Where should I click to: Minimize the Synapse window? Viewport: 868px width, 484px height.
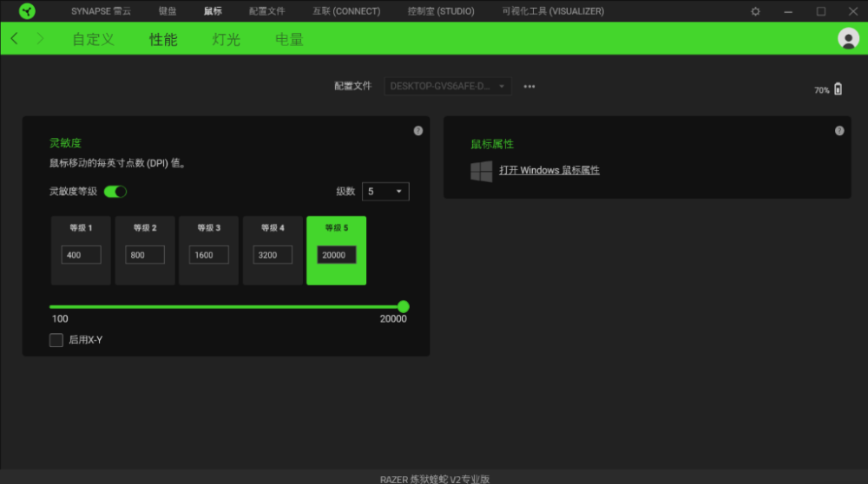(788, 11)
